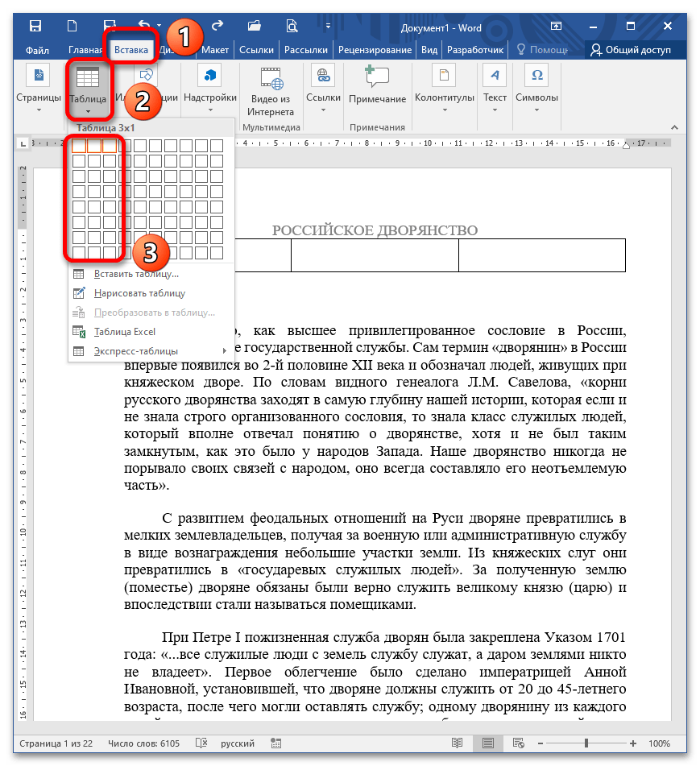Switch to Read Mode view
The width and height of the screenshot is (700, 766).
click(x=457, y=743)
